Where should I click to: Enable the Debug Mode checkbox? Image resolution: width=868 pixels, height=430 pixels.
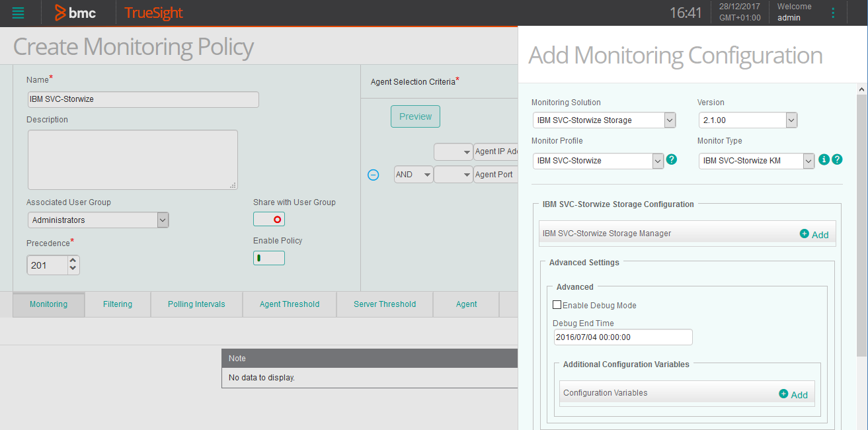pos(557,304)
